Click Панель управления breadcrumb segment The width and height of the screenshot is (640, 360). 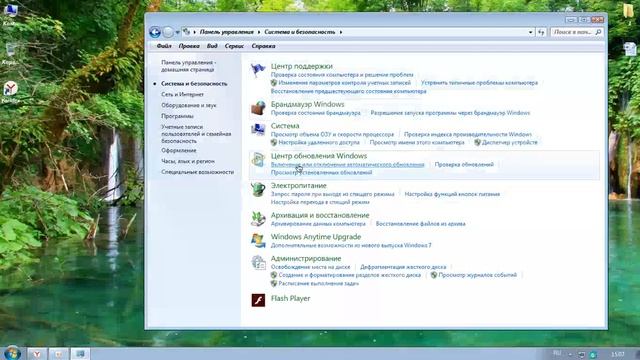coord(227,32)
